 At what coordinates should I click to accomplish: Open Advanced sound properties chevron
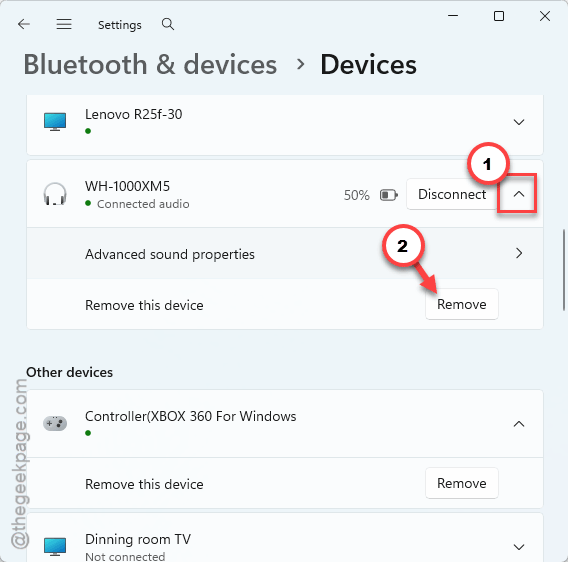tap(519, 253)
